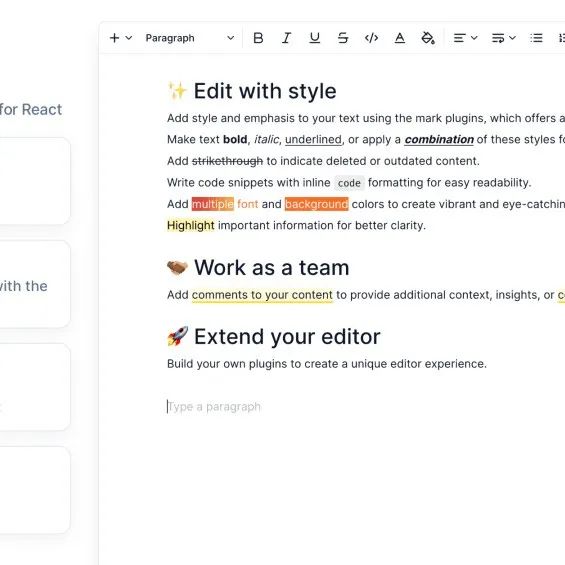Click the 'Work as a team' heading
Viewport: 565px width, 565px height.
[272, 268]
